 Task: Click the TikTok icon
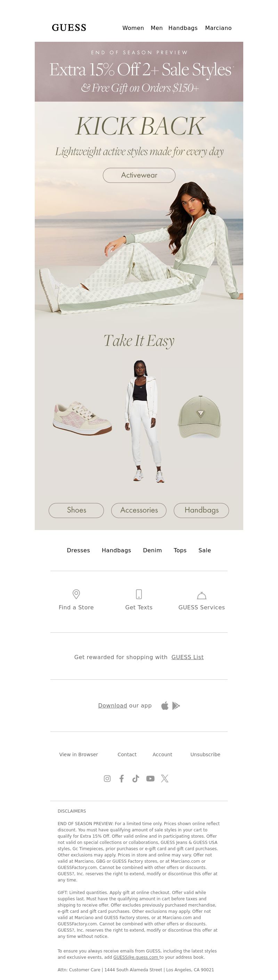coord(136,779)
